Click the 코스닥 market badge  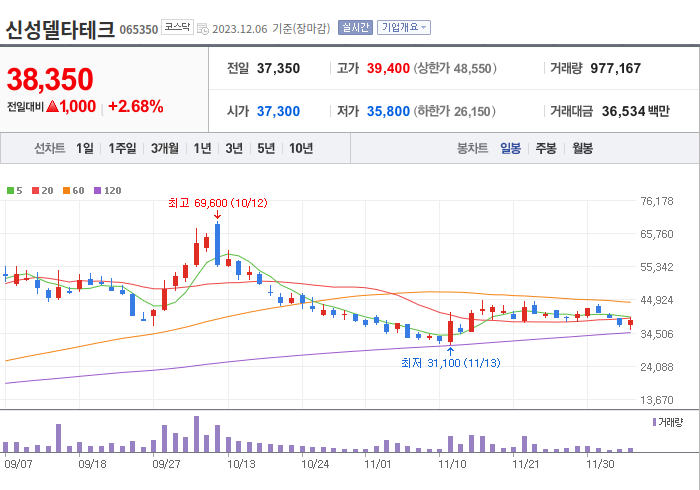pos(177,27)
